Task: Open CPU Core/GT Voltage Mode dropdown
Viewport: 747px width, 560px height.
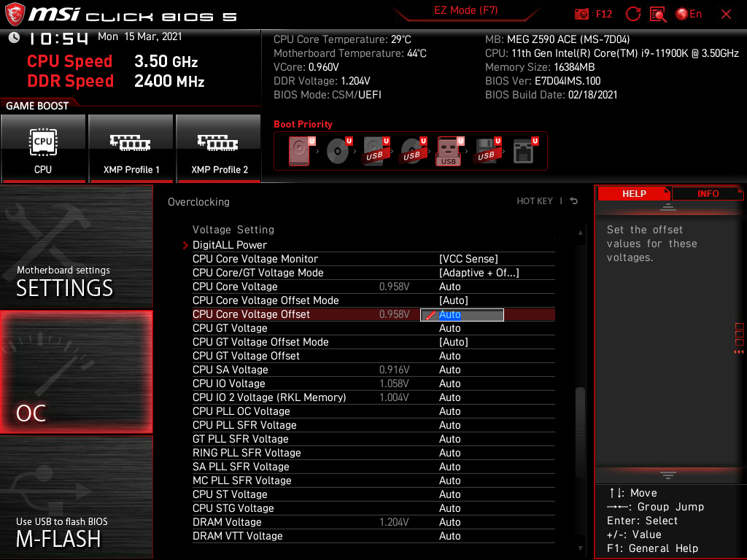Action: coord(479,273)
